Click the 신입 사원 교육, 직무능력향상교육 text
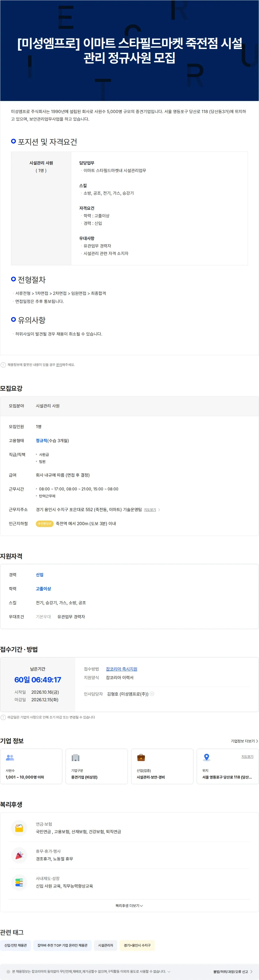This screenshot has width=259, height=980. click(x=64, y=886)
